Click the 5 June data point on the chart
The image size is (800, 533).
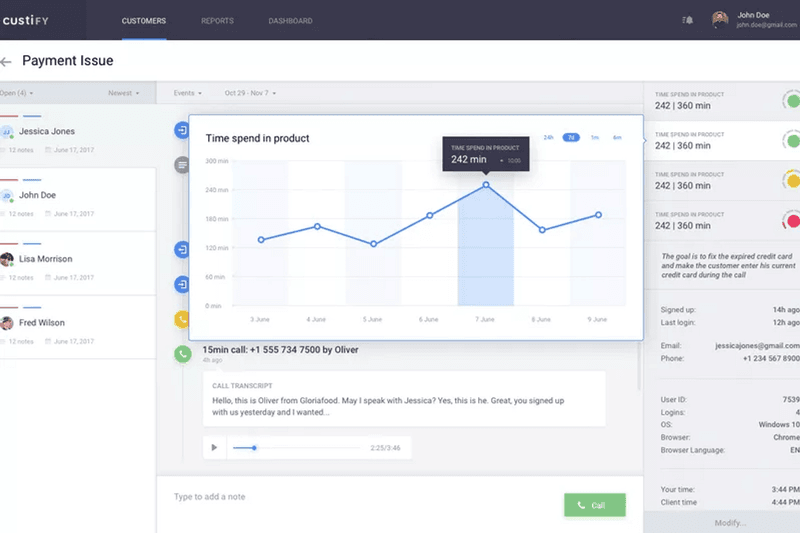click(x=373, y=244)
